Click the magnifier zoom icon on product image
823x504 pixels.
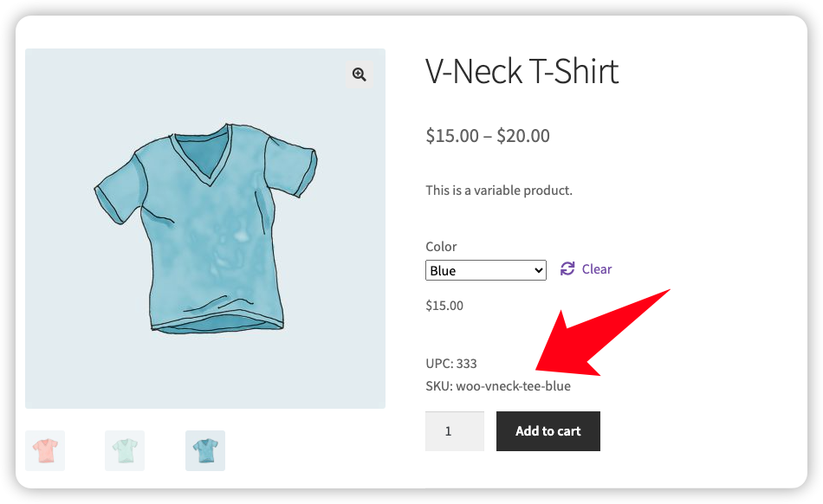tap(359, 74)
